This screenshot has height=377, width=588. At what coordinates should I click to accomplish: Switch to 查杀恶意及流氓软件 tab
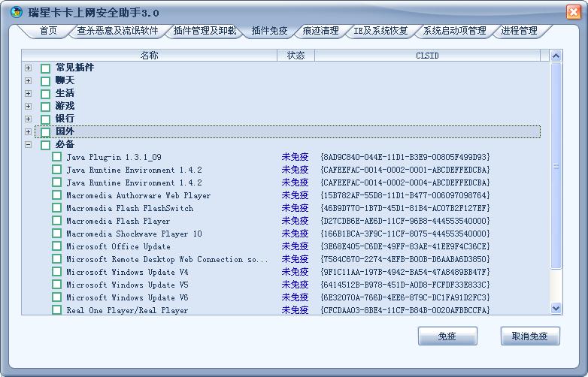117,31
